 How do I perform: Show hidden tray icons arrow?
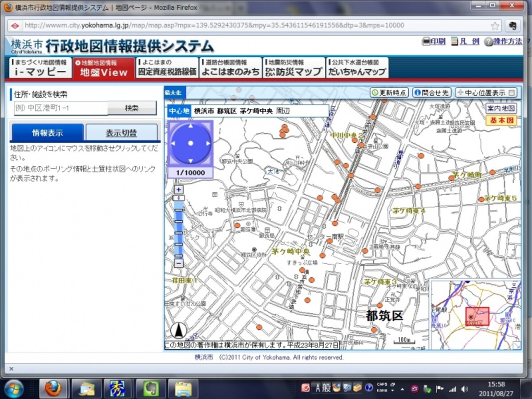(402, 389)
